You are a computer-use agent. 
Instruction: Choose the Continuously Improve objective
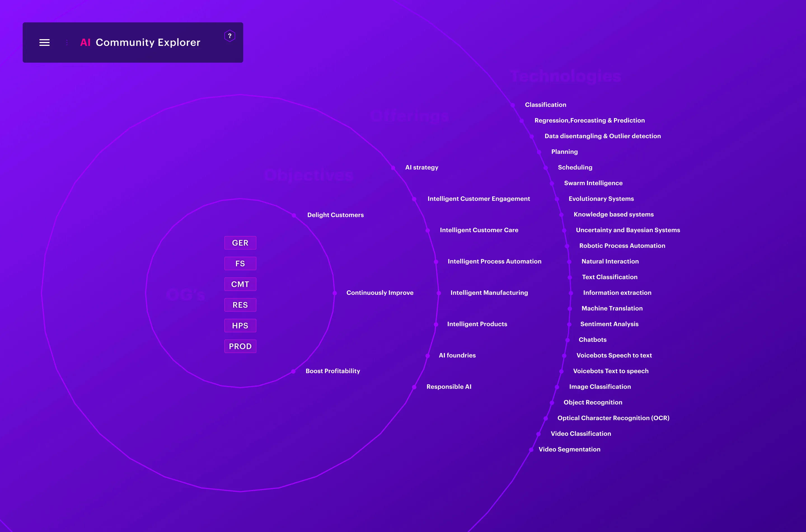pyautogui.click(x=380, y=293)
